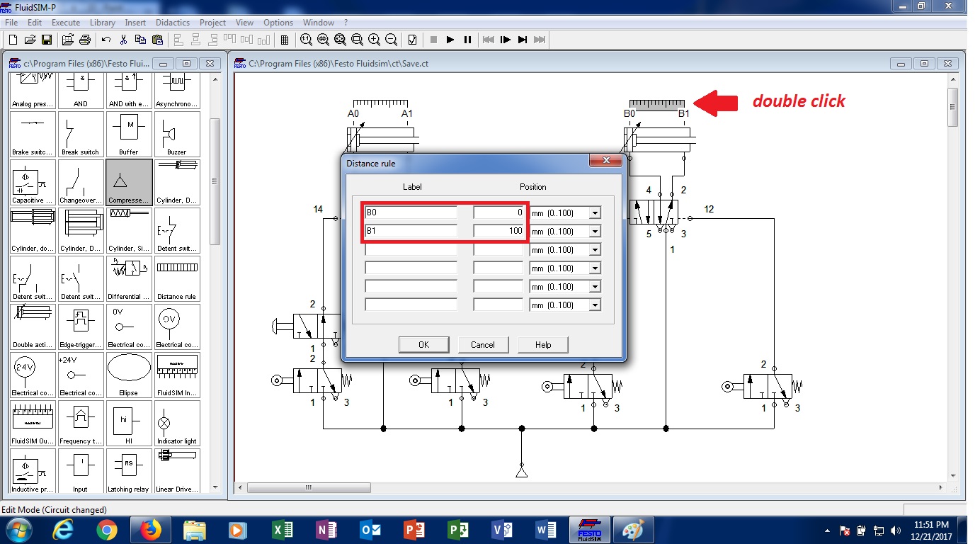Pick the Buffer symbol from the library
This screenshot has height=544, width=980.
pyautogui.click(x=129, y=134)
